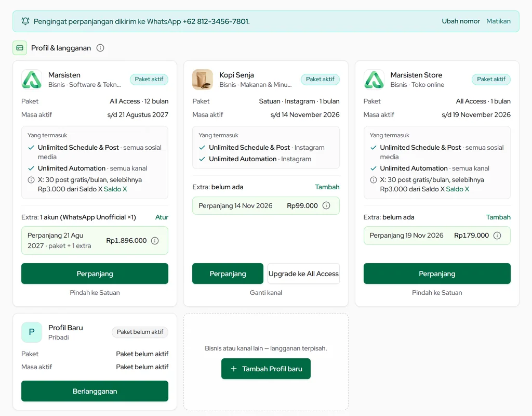
Task: Click 'Bisnis · Makanan & Minu...' subtitle
Action: 256,85
